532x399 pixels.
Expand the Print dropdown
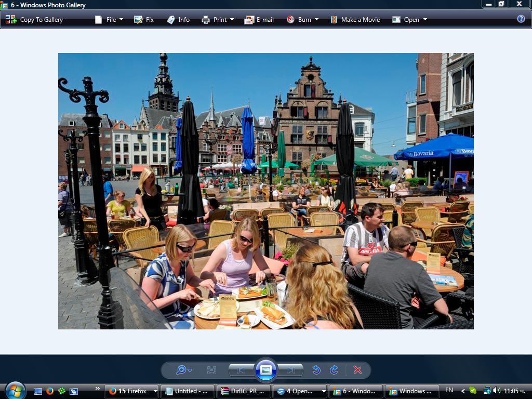tap(218, 20)
